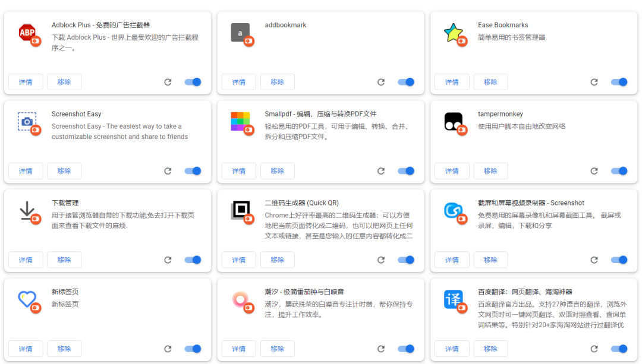This screenshot has width=642, height=364.
Task: View 详情 of Ease Bookmarks
Action: [x=452, y=82]
